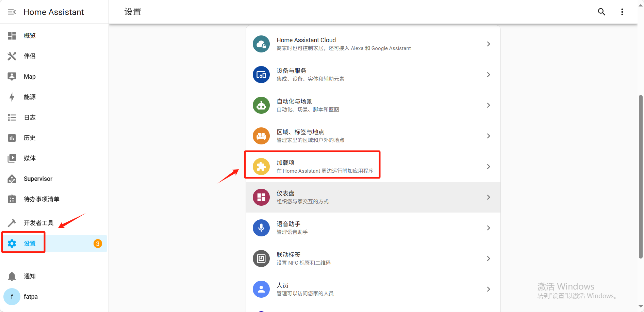This screenshot has width=644, height=312.
Task: Expand the 区域、标签与地点 row chevron
Action: point(489,136)
